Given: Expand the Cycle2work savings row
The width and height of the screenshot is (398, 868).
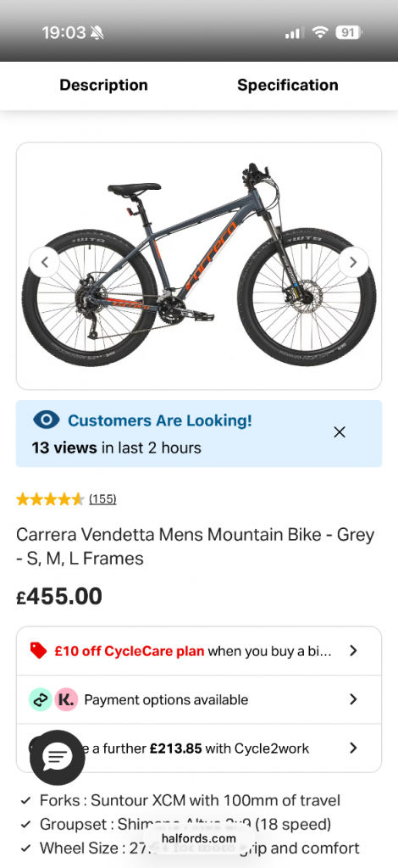Looking at the screenshot, I should 199,748.
